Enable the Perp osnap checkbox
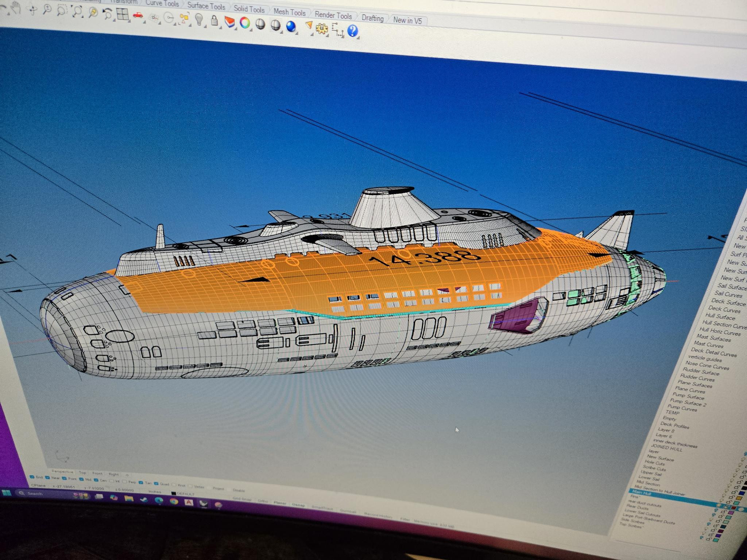Image resolution: width=747 pixels, height=560 pixels. pyautogui.click(x=125, y=482)
